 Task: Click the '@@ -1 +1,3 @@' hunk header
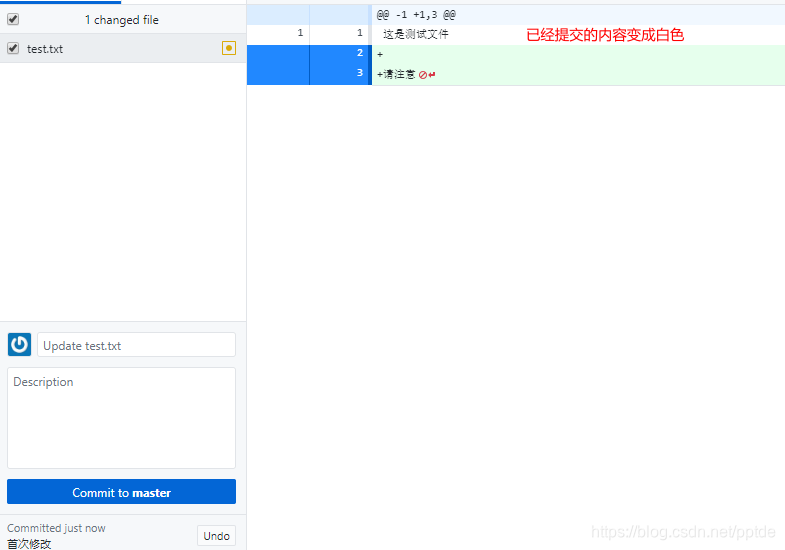click(416, 15)
